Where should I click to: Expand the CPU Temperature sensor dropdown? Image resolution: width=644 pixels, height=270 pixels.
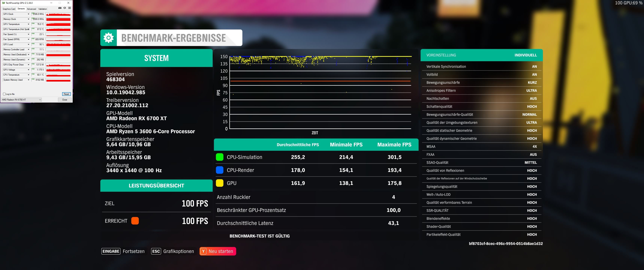click(x=28, y=75)
